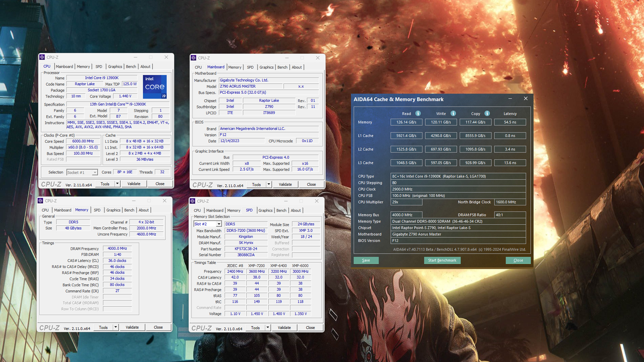
Task: Click Validate in CPU tab window
Action: 134,184
